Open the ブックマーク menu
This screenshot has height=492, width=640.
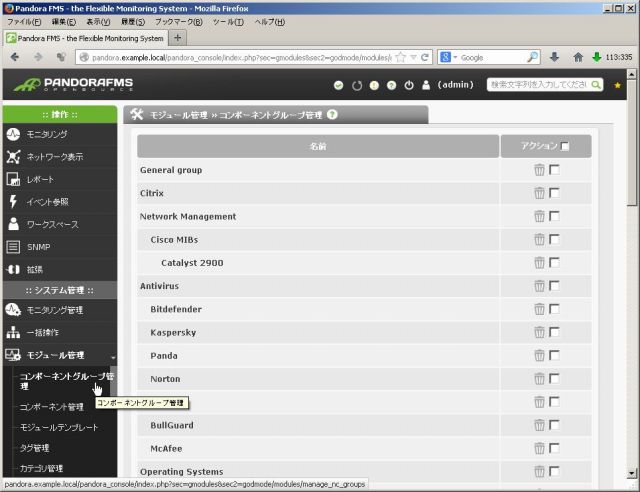(179, 22)
